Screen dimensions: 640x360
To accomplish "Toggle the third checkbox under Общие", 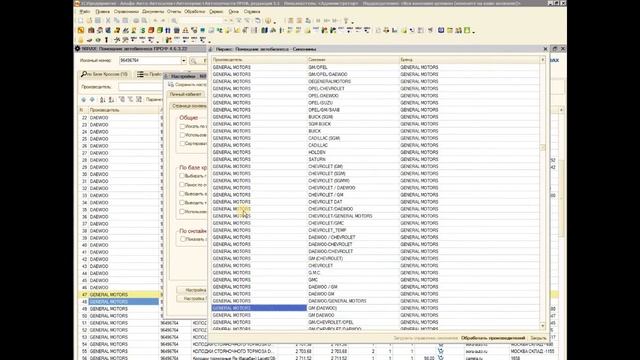I will (182, 143).
